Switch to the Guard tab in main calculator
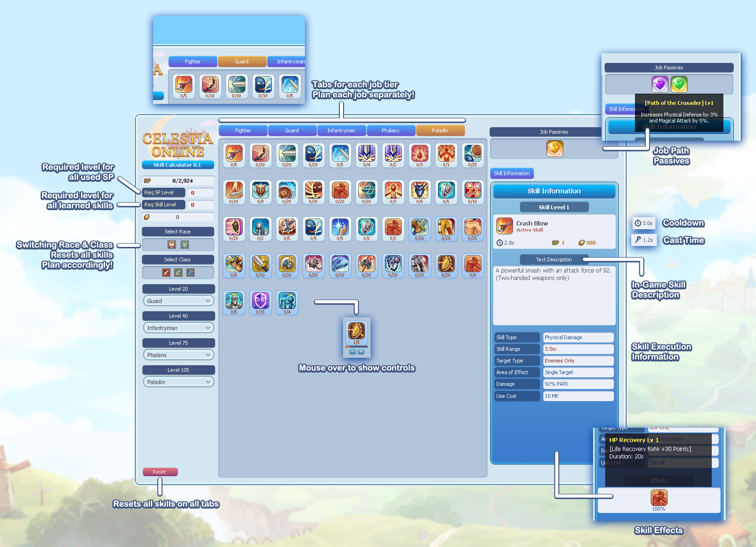756x547 pixels. (292, 130)
